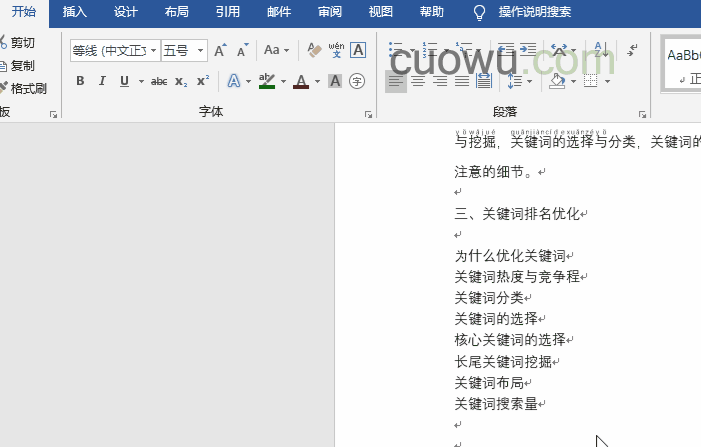Align text right
The image size is (701, 447).
coord(440,81)
